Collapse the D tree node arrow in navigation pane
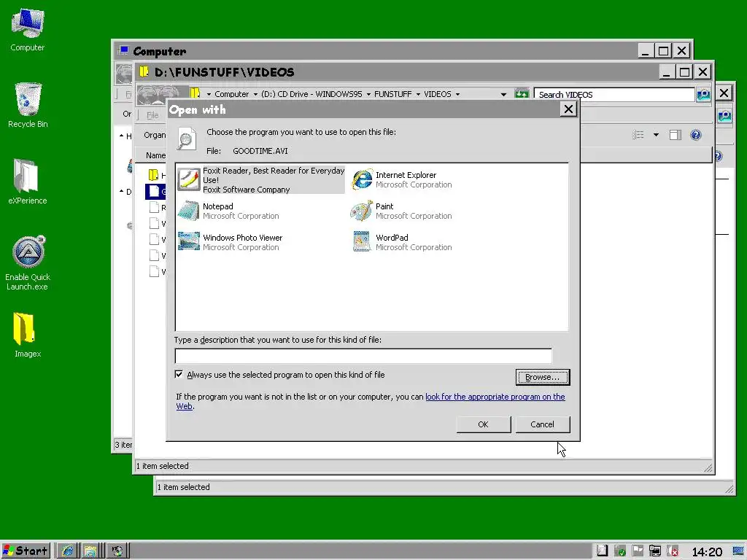 pyautogui.click(x=122, y=191)
